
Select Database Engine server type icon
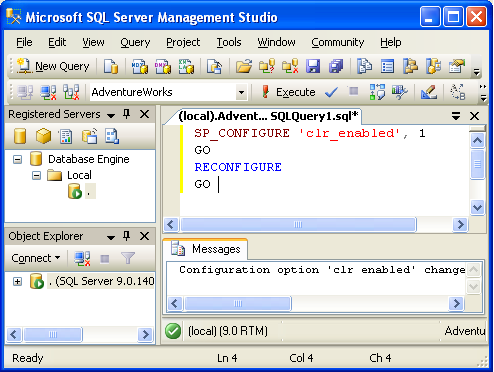coord(20,136)
